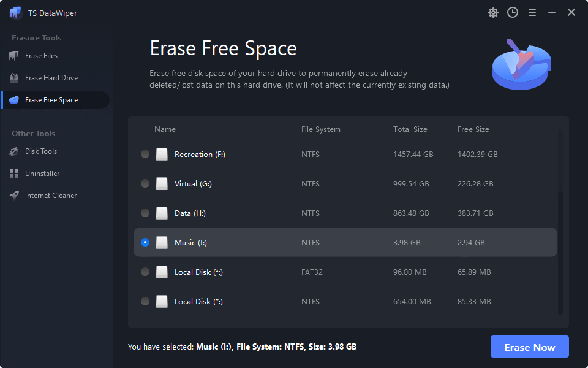Viewport: 588px width, 368px height.
Task: Click the Recreation (F:) drive icon
Action: click(162, 155)
